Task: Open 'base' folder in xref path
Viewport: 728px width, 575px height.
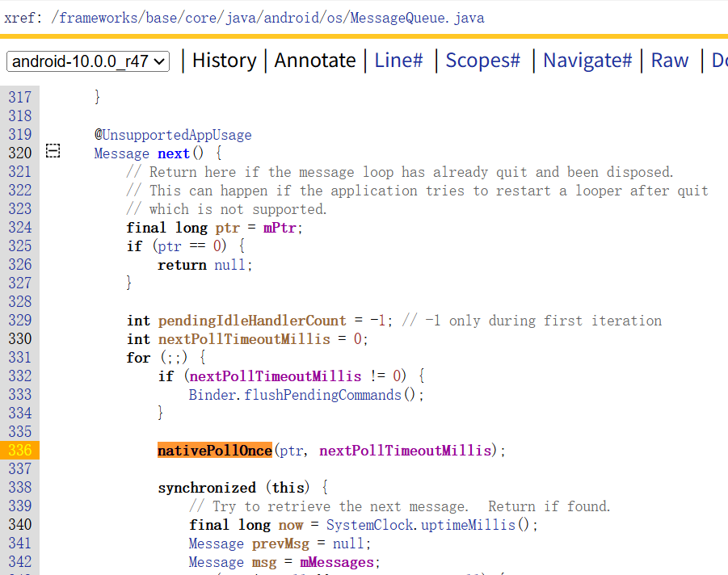Action: (x=162, y=18)
